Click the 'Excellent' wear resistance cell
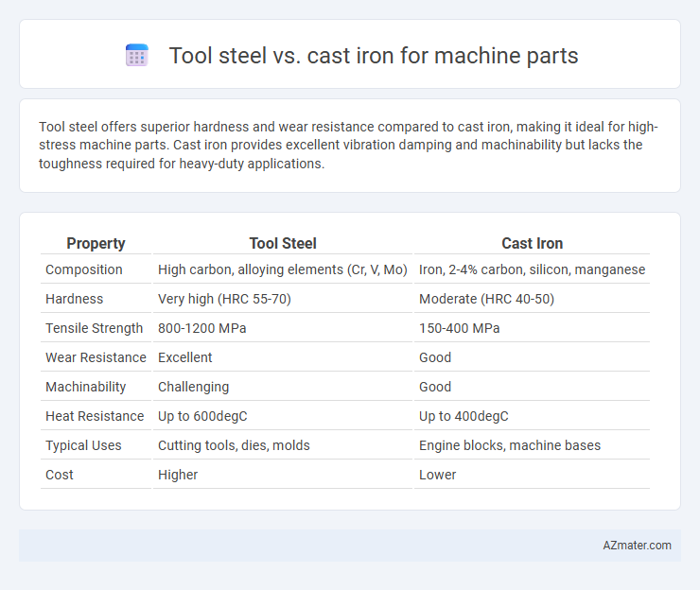Viewport: 700px width, 590px height. [184, 357]
